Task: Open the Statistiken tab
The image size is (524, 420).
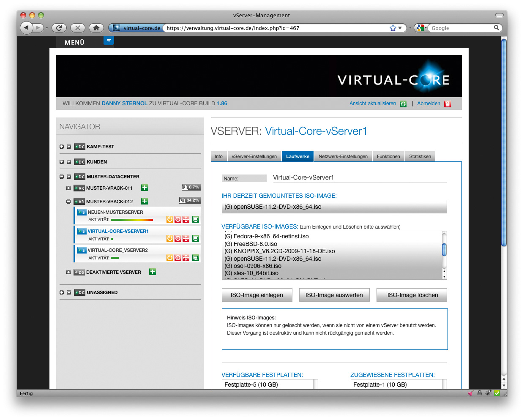Action: pyautogui.click(x=420, y=156)
